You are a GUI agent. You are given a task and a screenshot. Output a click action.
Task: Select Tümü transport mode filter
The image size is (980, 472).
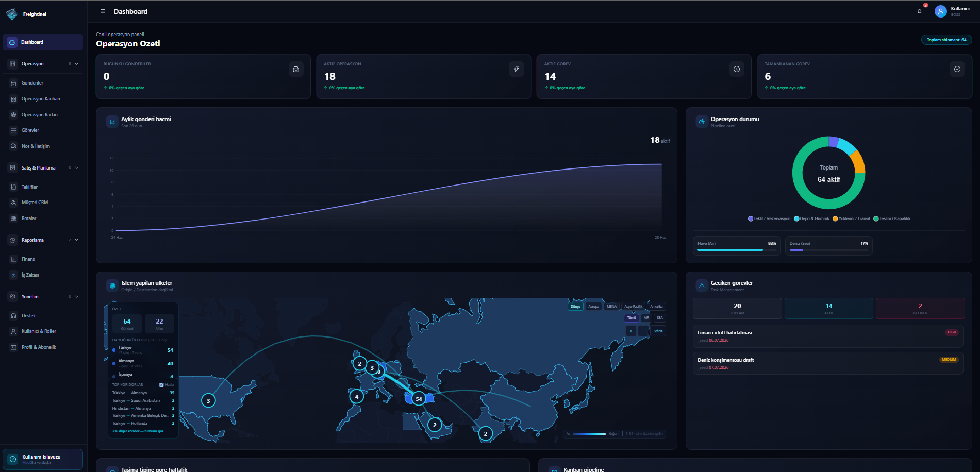(x=632, y=318)
